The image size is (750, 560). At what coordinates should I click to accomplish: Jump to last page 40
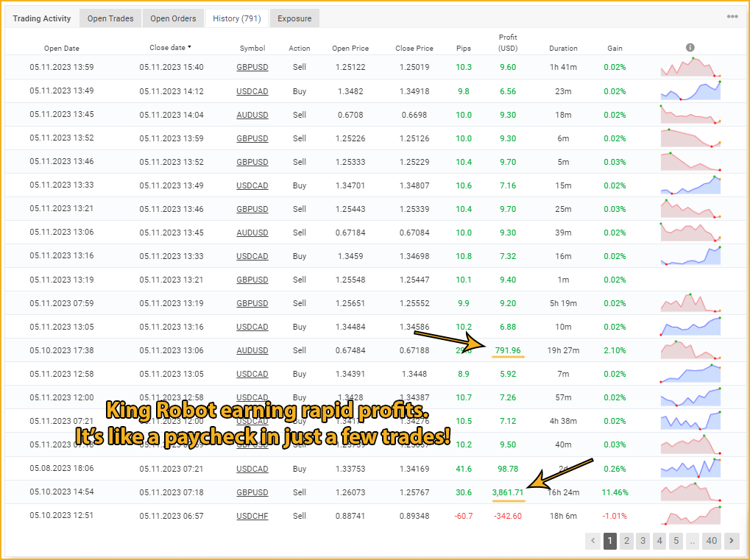tap(711, 541)
